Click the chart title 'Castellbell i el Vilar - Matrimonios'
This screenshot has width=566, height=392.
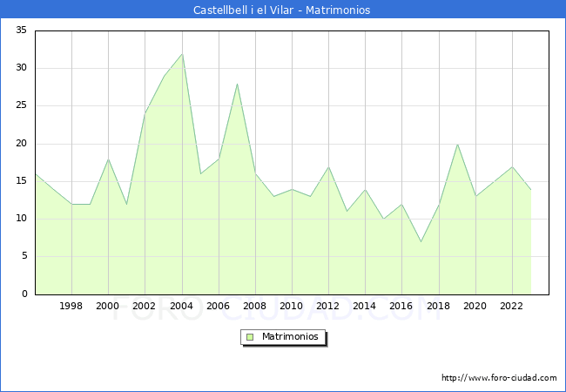coord(281,10)
